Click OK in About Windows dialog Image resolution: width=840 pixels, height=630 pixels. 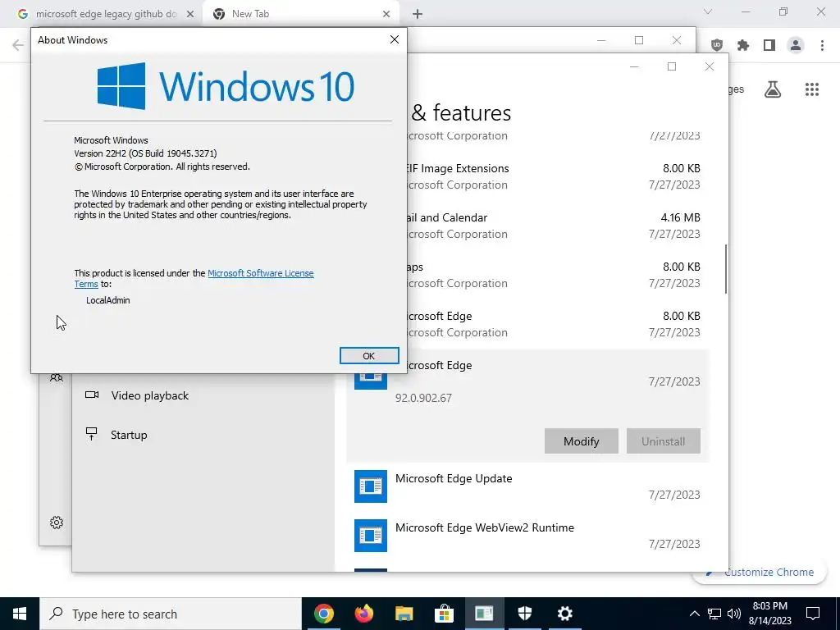(369, 356)
